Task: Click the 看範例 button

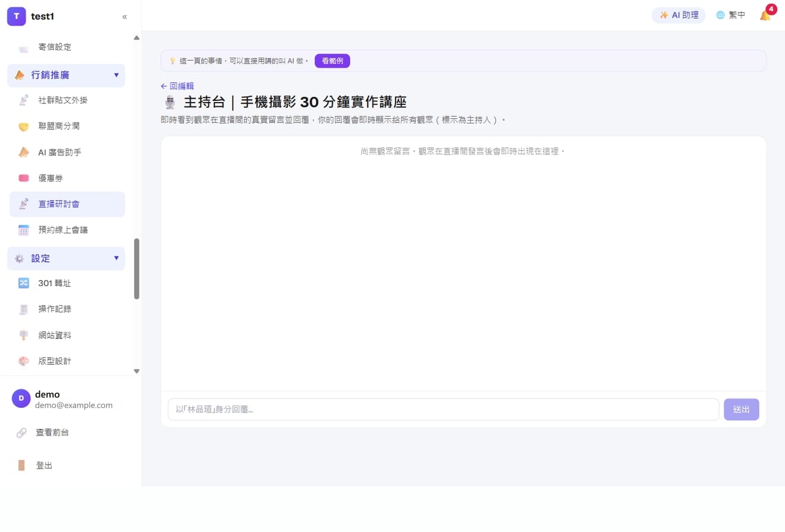Action: click(332, 61)
